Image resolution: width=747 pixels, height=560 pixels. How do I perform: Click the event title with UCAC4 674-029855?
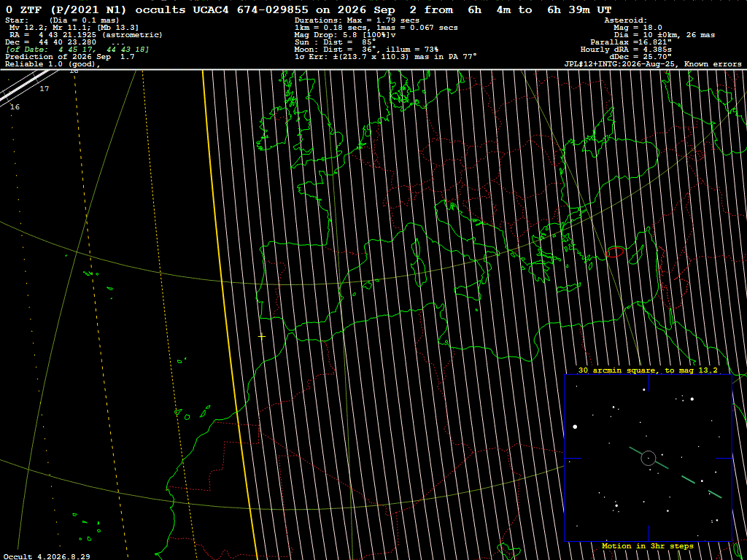pos(309,10)
